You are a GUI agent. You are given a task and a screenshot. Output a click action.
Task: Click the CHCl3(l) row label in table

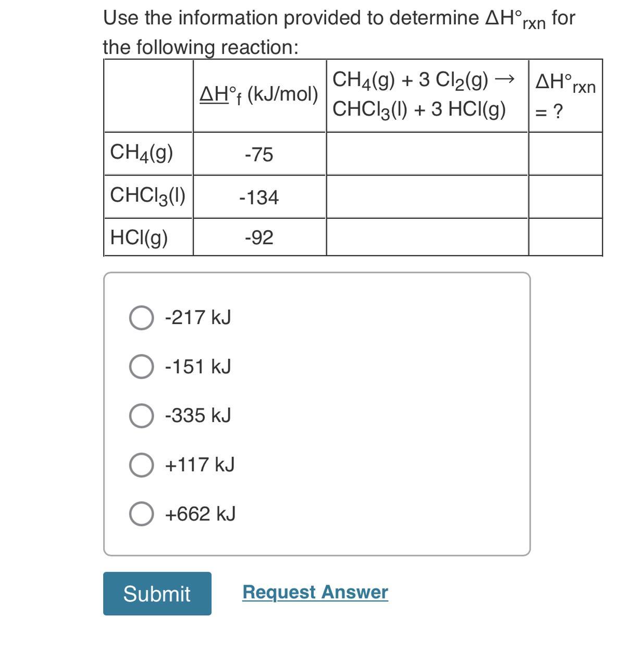pos(148,196)
